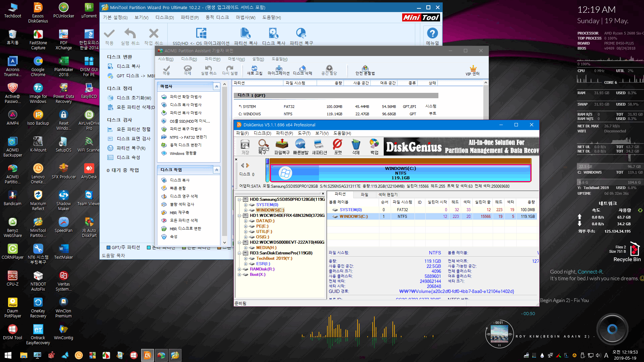
Task: Open MiniTool 동적 디스크 menu
Action: click(217, 17)
